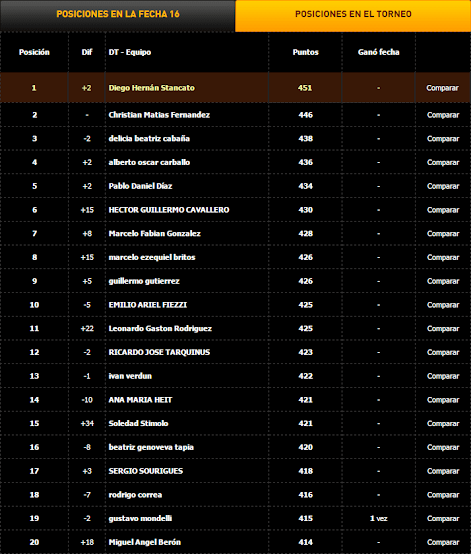Image resolution: width=471 pixels, height=554 pixels.
Task: Click Comparar in Pablo Daniel Díaz row
Action: 443,186
